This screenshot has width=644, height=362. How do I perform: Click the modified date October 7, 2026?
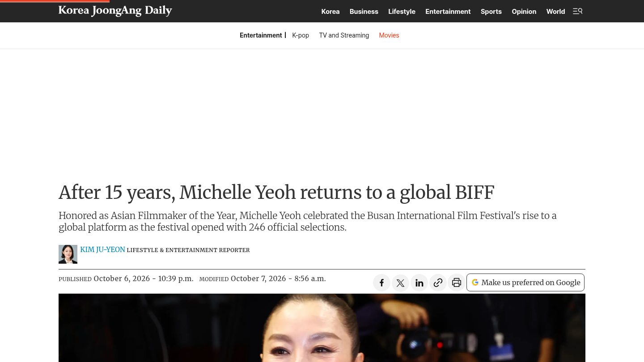(278, 278)
